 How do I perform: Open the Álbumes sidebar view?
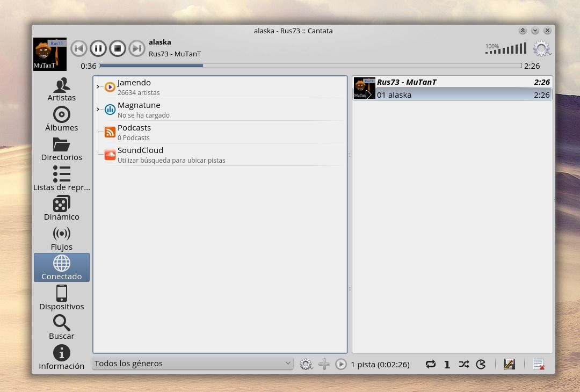[x=61, y=119]
